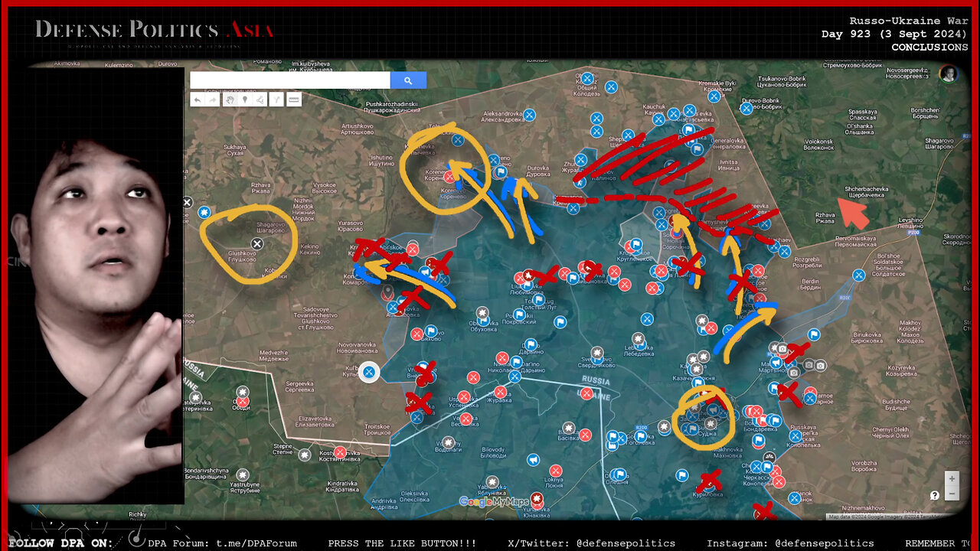Click the CONCLUSIONS heading text
Image resolution: width=980 pixels, height=551 pixels.
929,47
